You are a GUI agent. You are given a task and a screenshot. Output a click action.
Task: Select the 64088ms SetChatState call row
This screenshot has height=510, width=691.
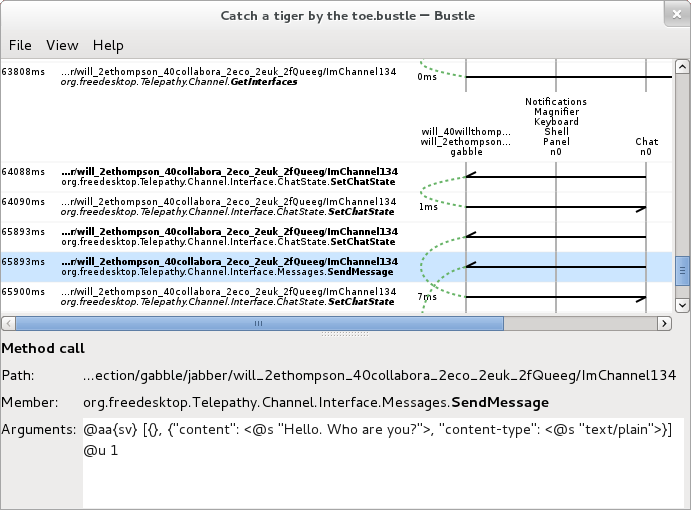[337, 177]
